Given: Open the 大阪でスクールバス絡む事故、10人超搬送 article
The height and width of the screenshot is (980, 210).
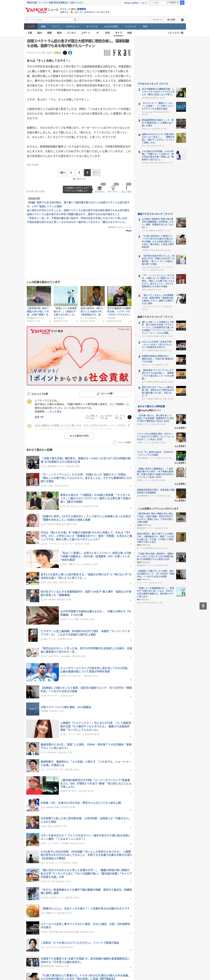Looking at the screenshot, I should click(x=66, y=707).
